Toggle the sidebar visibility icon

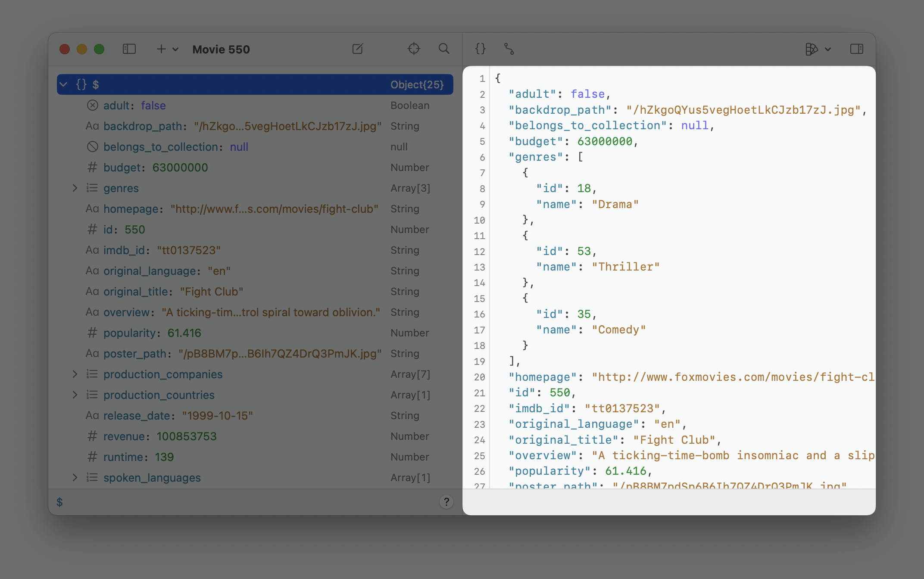pos(129,49)
